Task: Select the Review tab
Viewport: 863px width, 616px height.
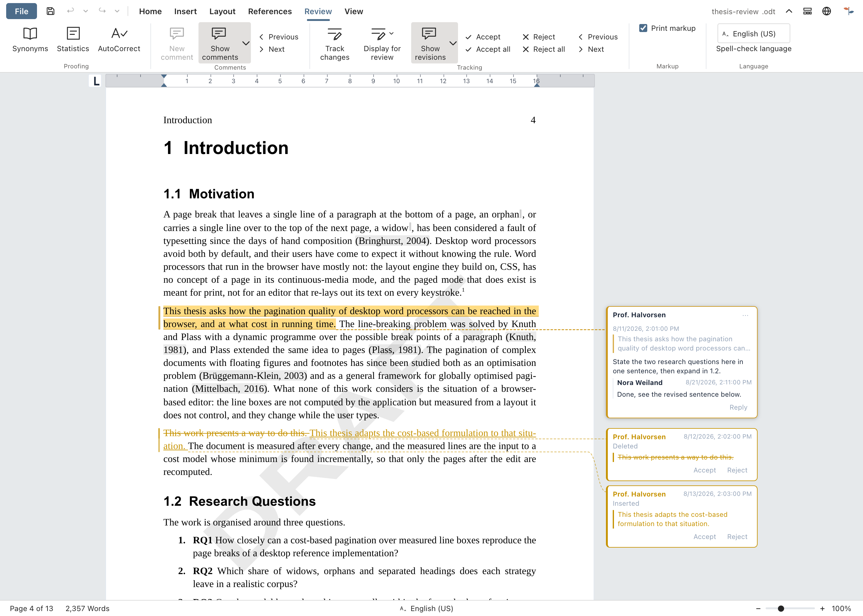Action: 318,11
